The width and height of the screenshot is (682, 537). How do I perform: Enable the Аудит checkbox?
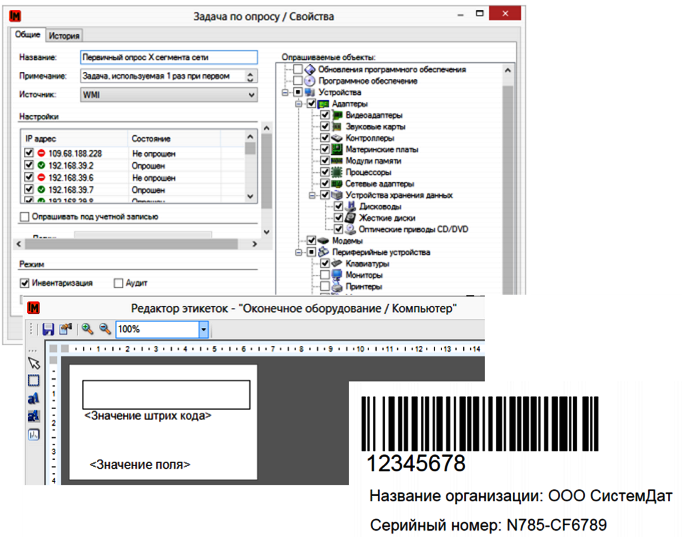pyautogui.click(x=118, y=283)
